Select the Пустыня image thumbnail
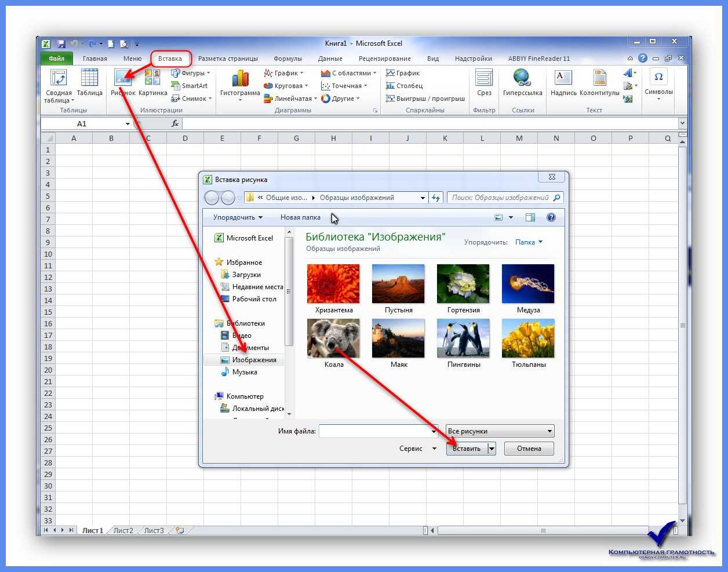The image size is (728, 572). click(x=398, y=283)
